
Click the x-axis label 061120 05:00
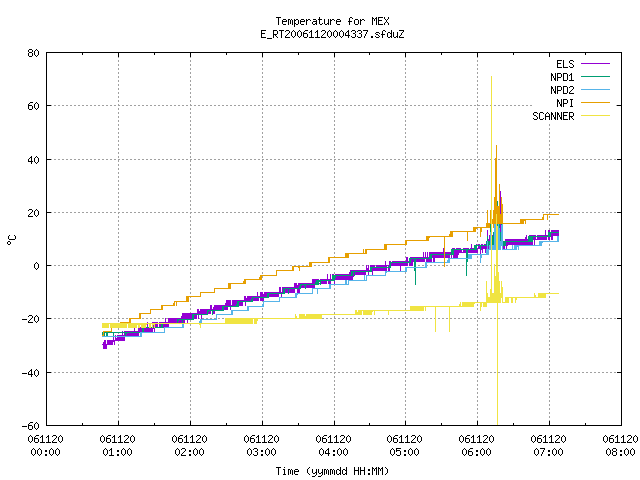coord(404,446)
